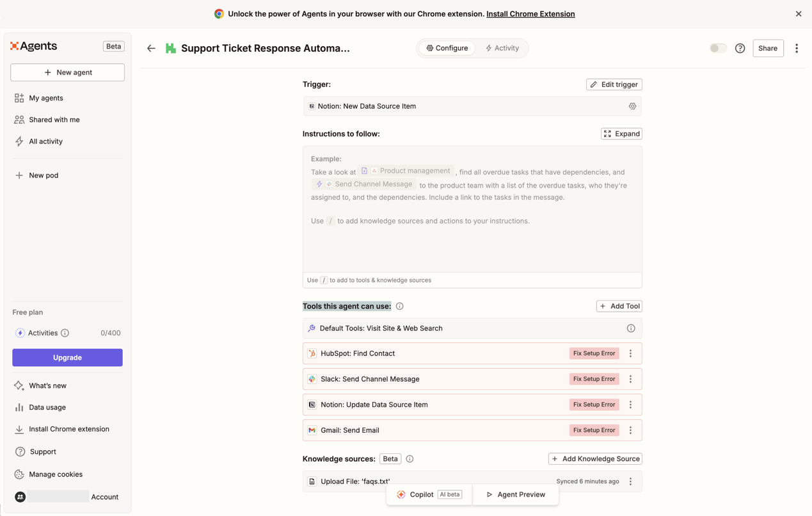Click the back arrow next to agent title

click(151, 48)
